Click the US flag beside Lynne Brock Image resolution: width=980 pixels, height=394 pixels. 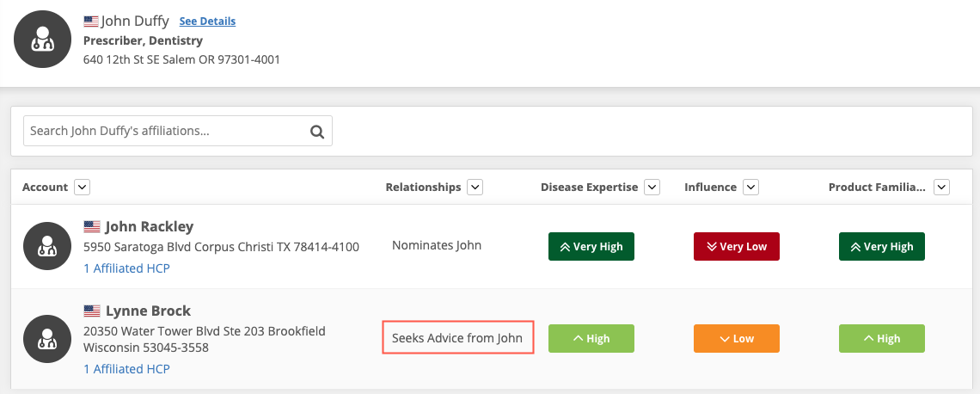coord(92,311)
